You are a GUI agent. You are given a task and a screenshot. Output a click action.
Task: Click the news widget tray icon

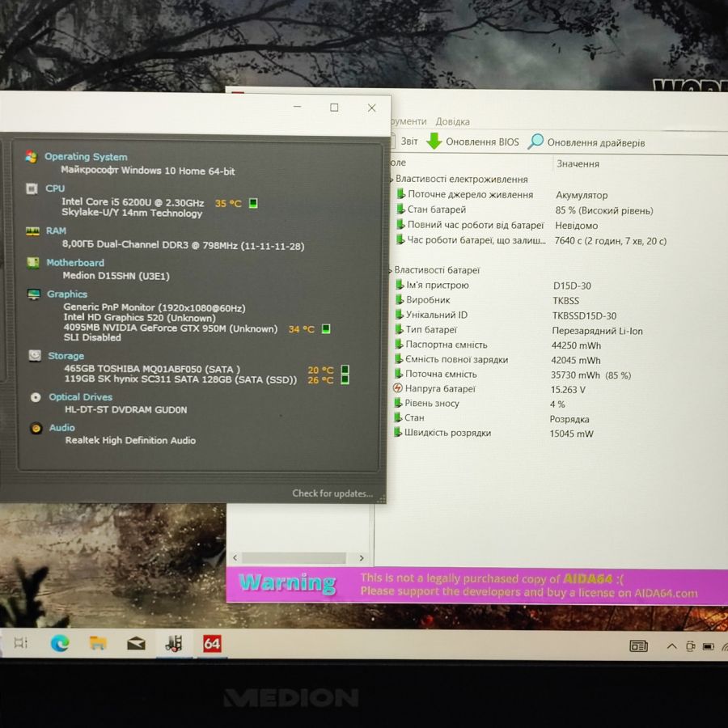(639, 646)
